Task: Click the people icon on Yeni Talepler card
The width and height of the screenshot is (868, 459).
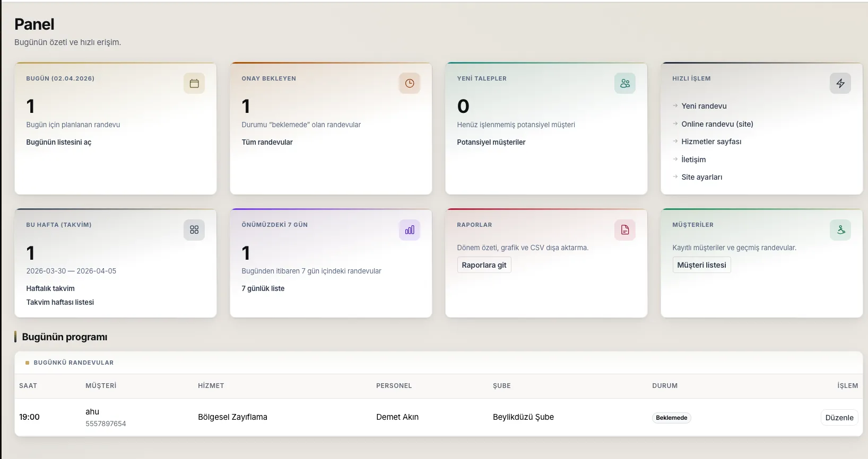Action: 625,83
